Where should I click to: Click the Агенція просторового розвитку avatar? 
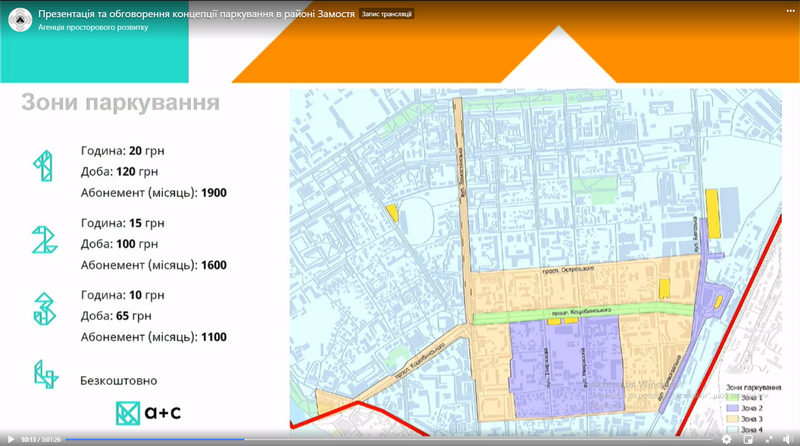[20, 20]
